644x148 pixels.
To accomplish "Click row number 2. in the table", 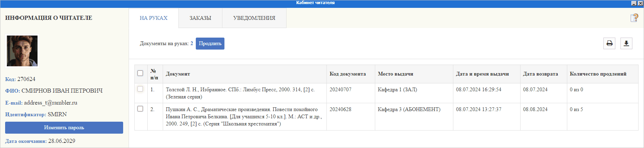I will [152, 109].
